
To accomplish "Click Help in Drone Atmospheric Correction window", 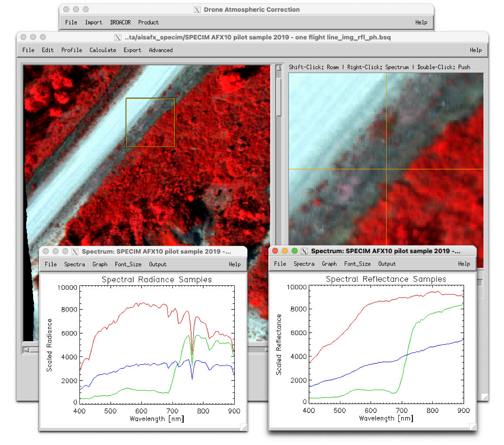I will pyautogui.click(x=421, y=22).
